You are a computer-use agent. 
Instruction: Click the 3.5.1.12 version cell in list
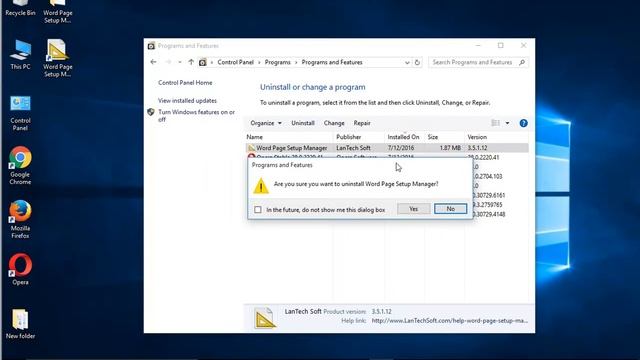477,148
